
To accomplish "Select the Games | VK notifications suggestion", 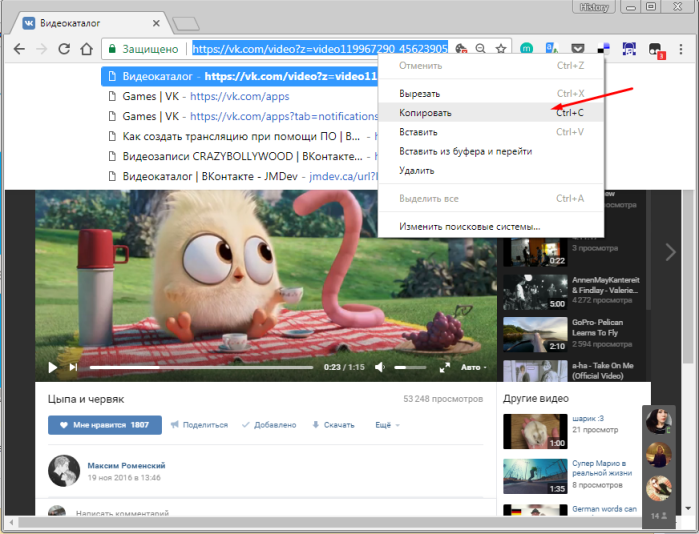I will point(239,116).
